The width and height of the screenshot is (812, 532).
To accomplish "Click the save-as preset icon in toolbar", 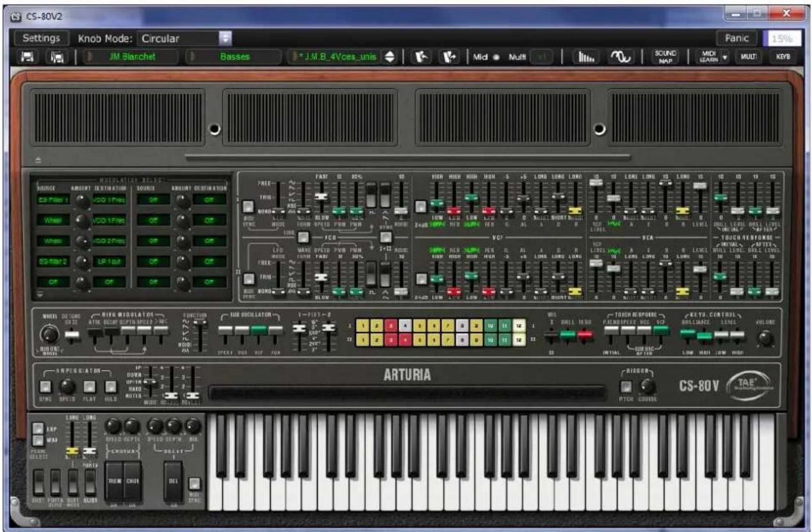I will pyautogui.click(x=56, y=56).
